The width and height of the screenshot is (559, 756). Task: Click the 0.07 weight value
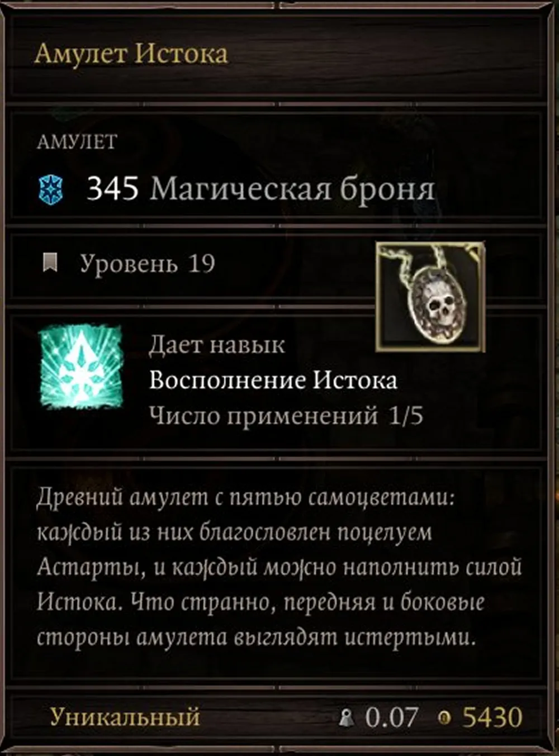[392, 717]
